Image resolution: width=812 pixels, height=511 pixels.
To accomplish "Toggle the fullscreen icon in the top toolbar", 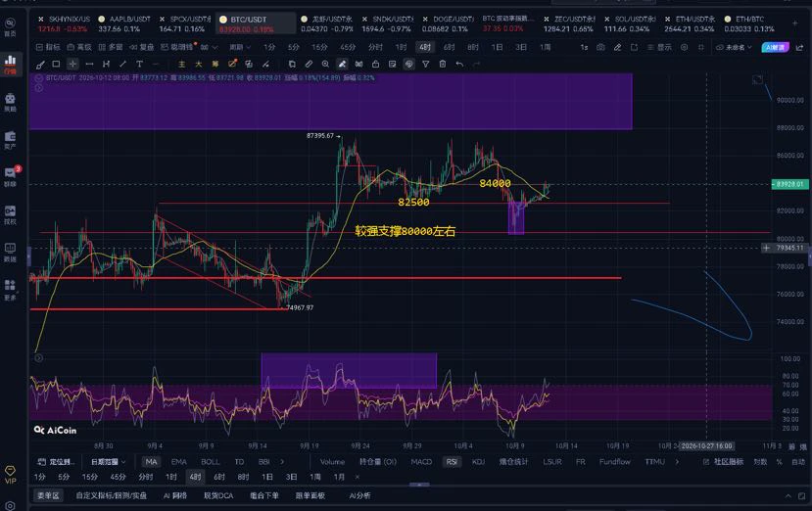I will [x=701, y=47].
